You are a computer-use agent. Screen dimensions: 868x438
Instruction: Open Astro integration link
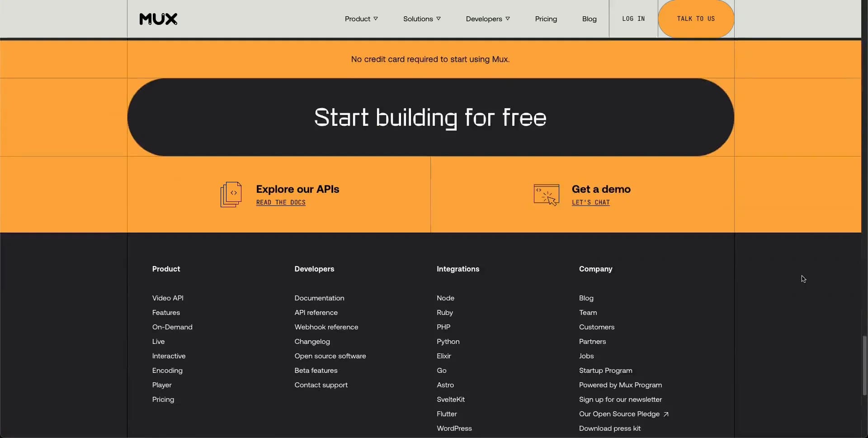click(445, 385)
